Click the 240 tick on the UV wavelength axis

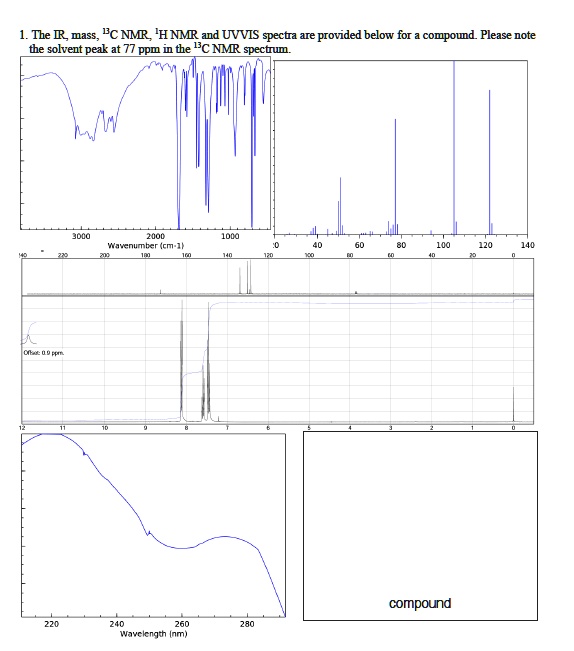point(117,624)
